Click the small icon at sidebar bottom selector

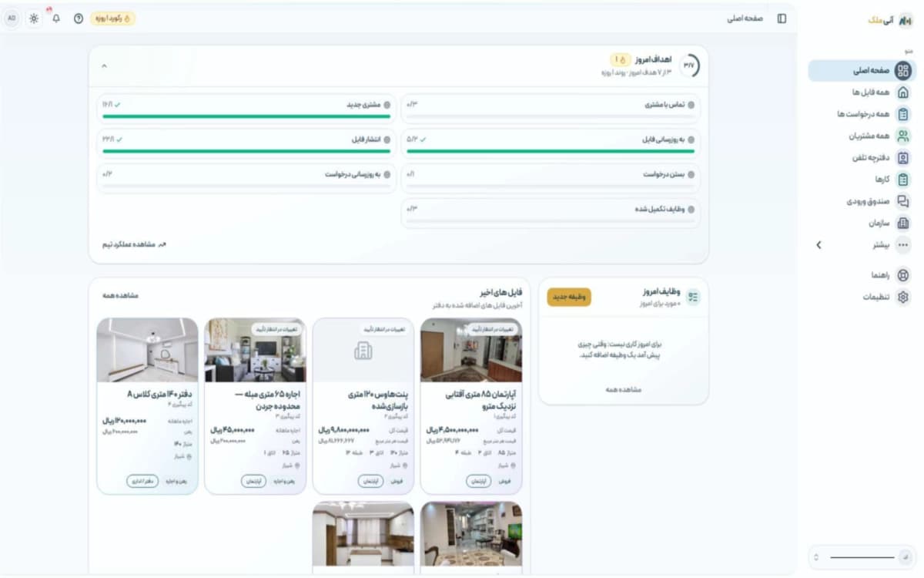click(906, 556)
